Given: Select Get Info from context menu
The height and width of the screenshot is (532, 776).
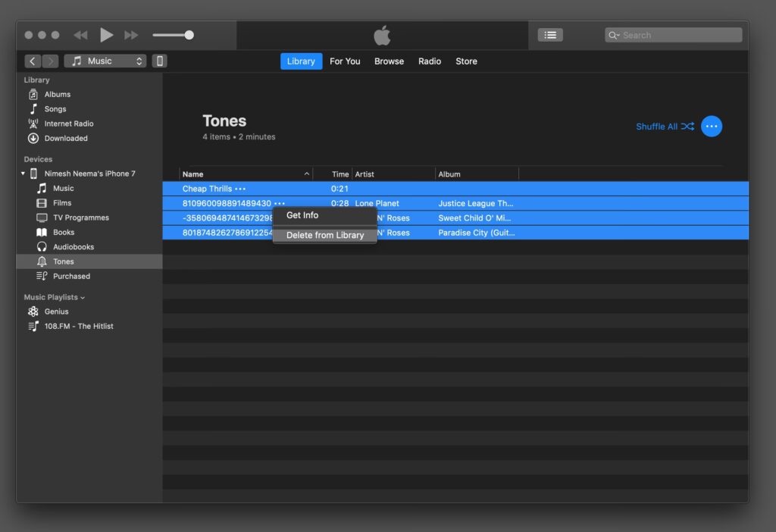Looking at the screenshot, I should (x=302, y=215).
